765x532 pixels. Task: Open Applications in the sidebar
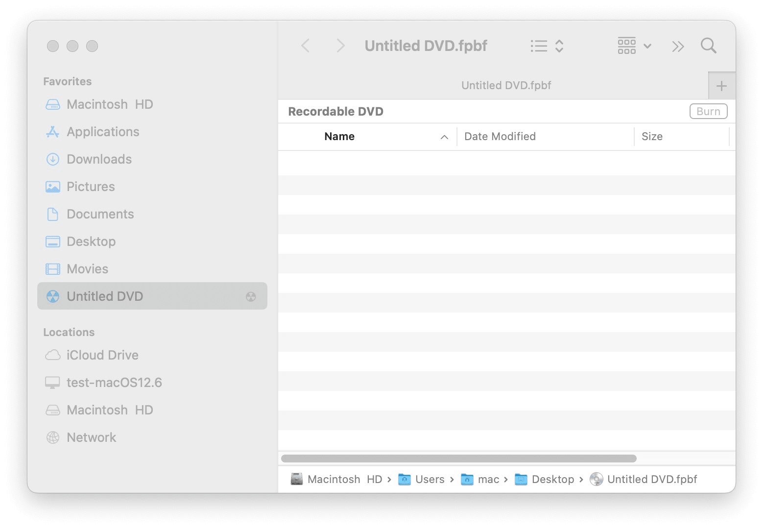tap(103, 132)
